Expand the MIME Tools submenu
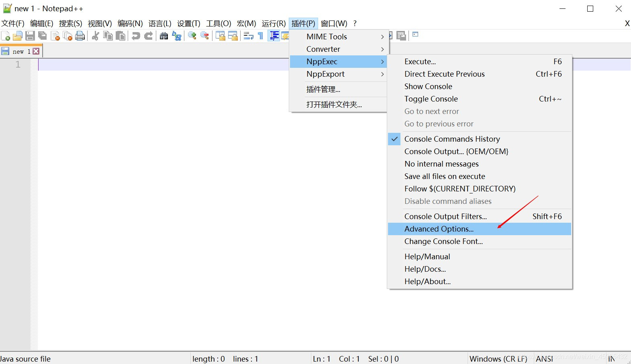Image resolution: width=631 pixels, height=364 pixels. pyautogui.click(x=338, y=37)
